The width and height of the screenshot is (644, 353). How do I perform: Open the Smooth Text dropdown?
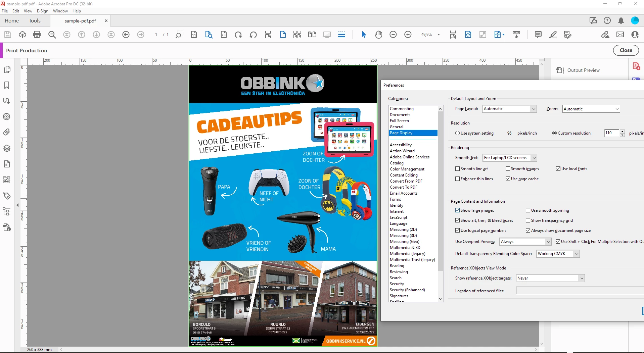click(x=510, y=158)
